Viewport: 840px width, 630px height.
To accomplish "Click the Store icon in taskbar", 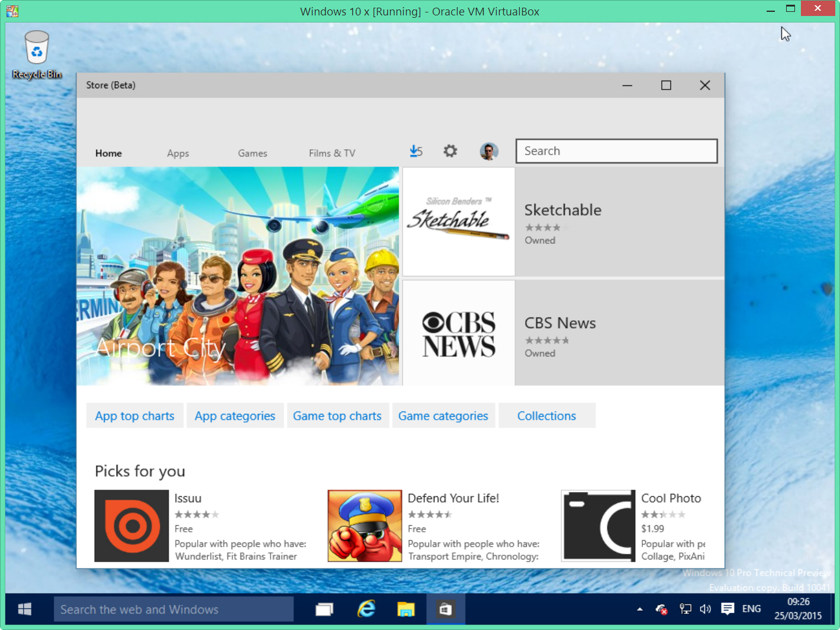I will 446,609.
